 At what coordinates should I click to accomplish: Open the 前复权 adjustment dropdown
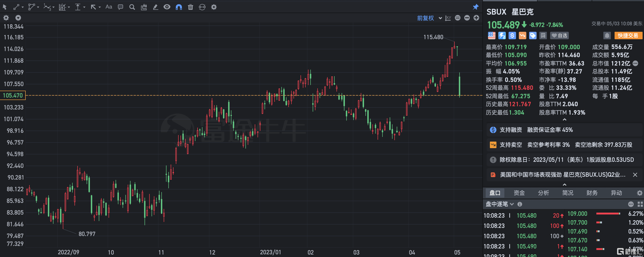pos(428,18)
